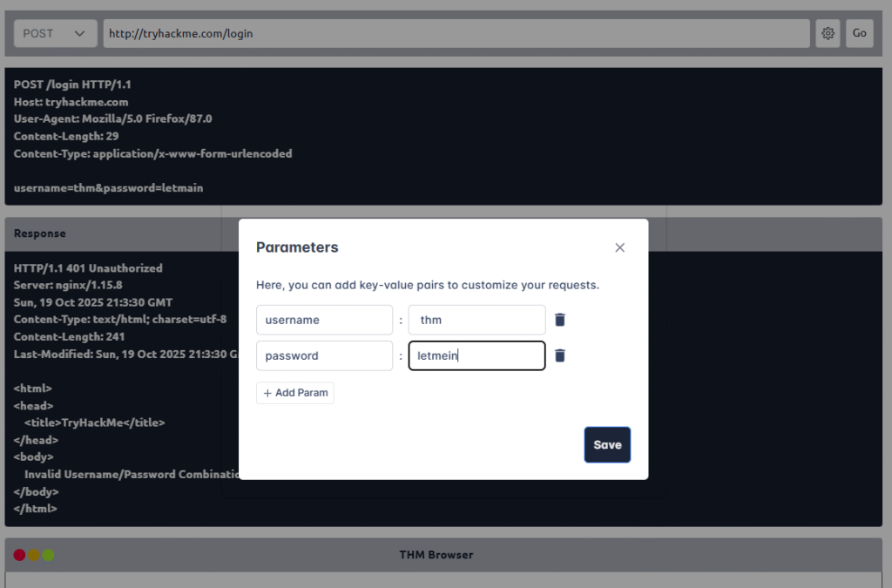Click the password key field
The image size is (892, 588).
coord(324,355)
